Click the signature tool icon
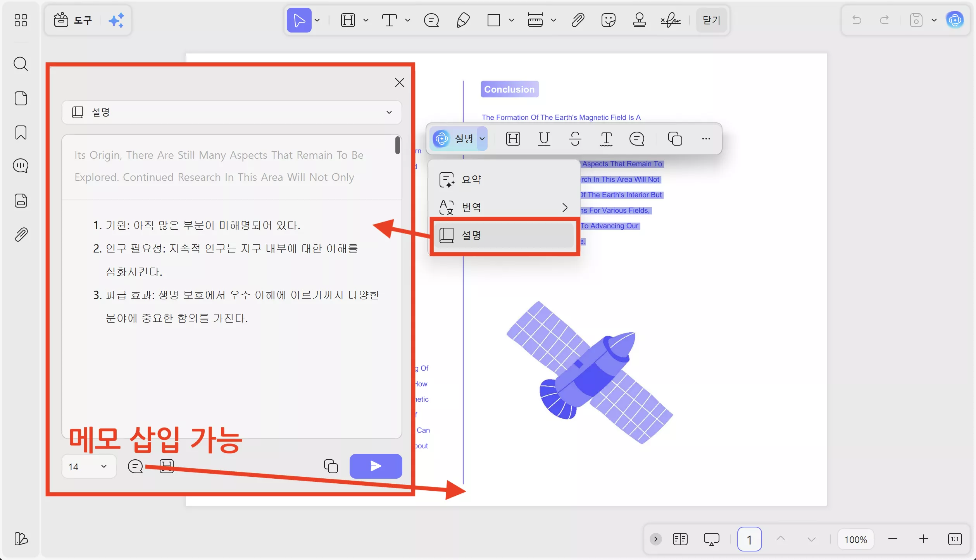 [671, 20]
